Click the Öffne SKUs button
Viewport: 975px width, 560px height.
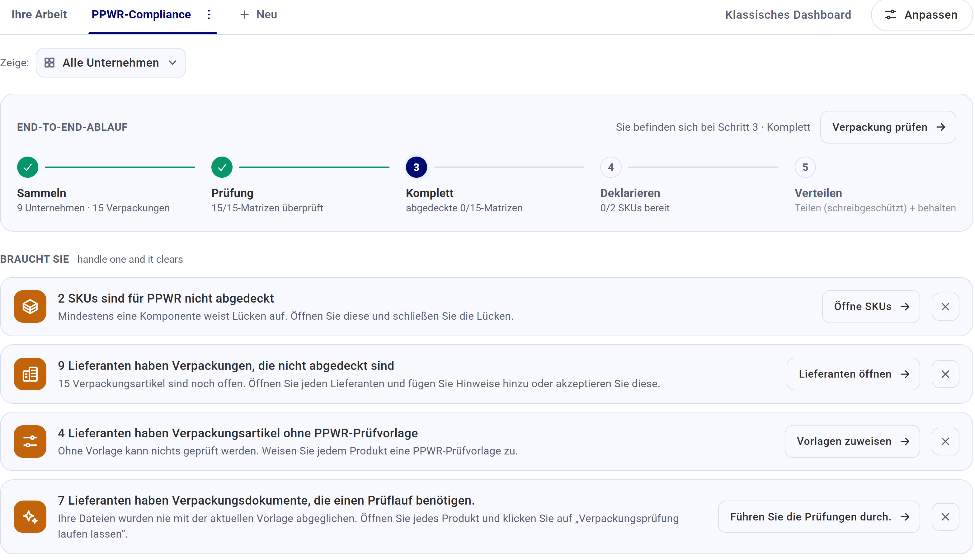click(871, 307)
